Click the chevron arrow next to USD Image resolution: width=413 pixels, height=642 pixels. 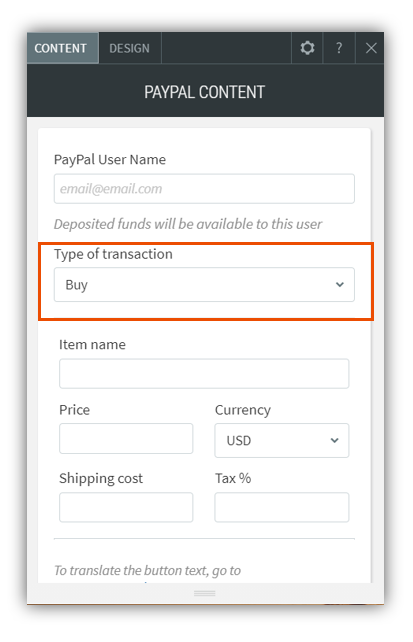coord(334,441)
